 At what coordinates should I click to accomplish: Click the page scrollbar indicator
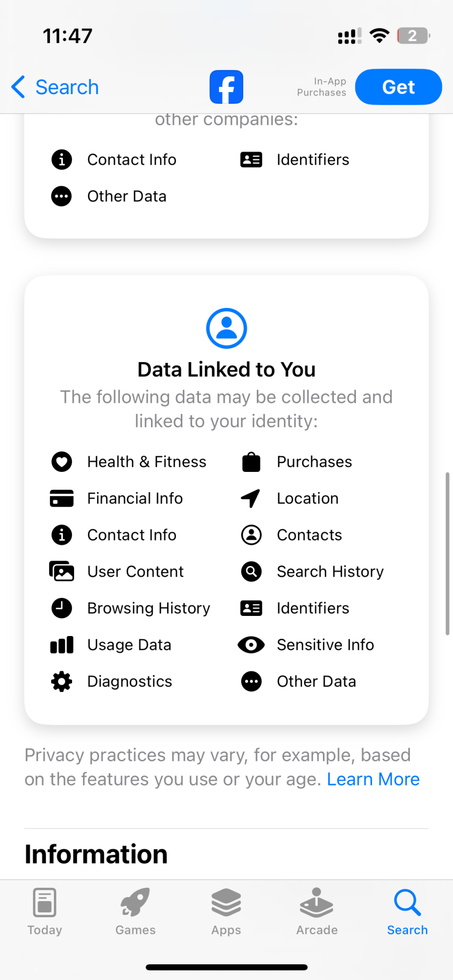click(447, 554)
